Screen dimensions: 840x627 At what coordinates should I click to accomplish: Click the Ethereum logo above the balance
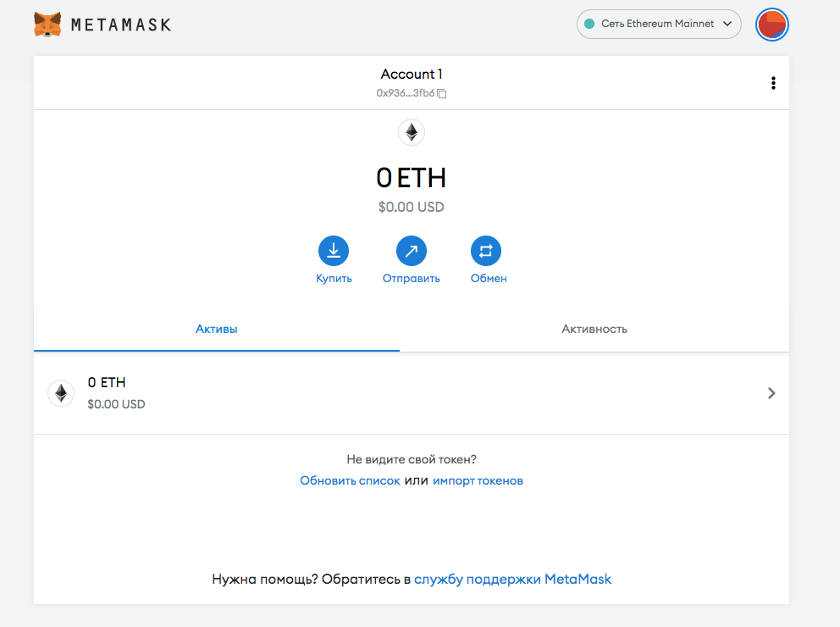pos(412,132)
